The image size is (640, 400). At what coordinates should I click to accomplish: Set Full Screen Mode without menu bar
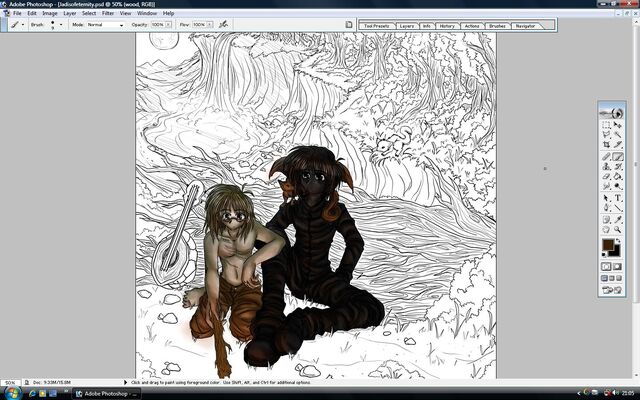[619, 278]
